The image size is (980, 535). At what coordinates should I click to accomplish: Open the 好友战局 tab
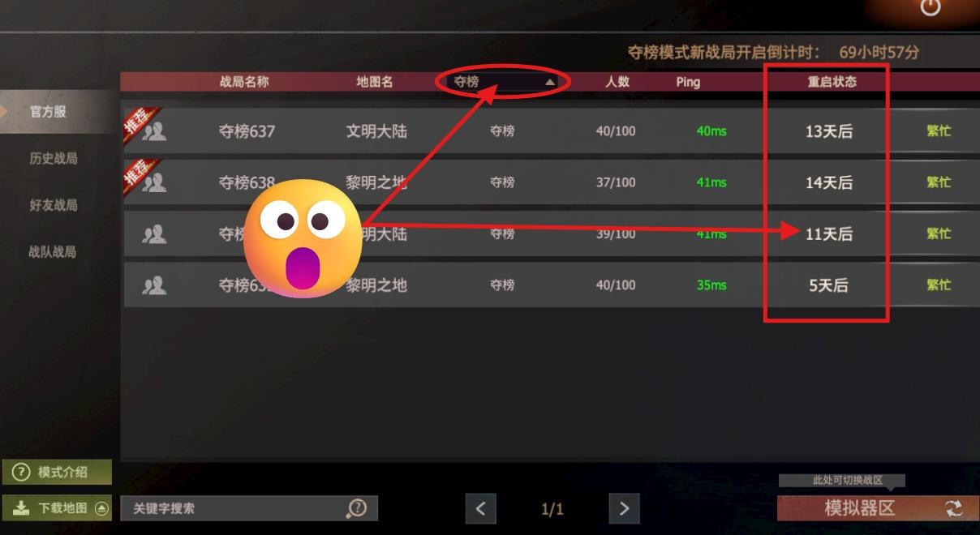[x=54, y=205]
